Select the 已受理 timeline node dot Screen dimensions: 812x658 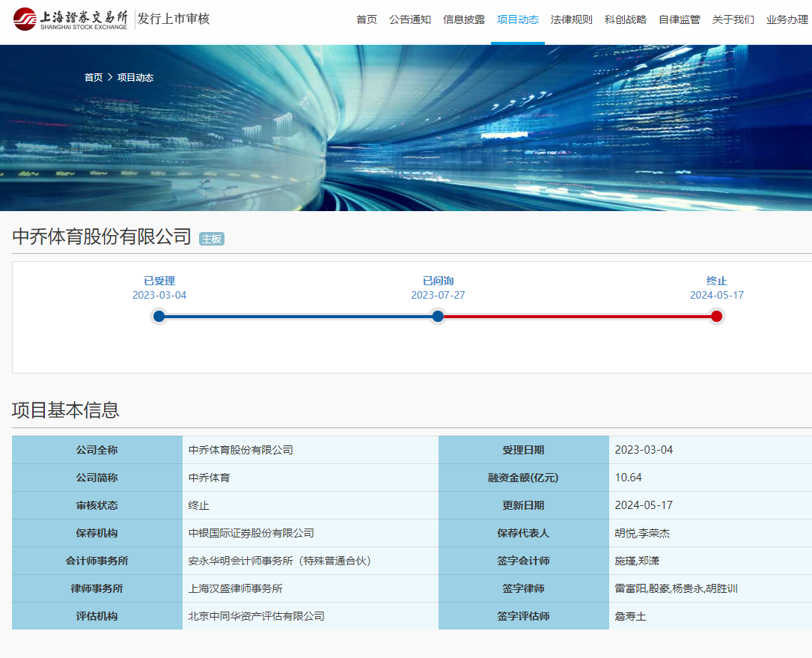click(159, 316)
